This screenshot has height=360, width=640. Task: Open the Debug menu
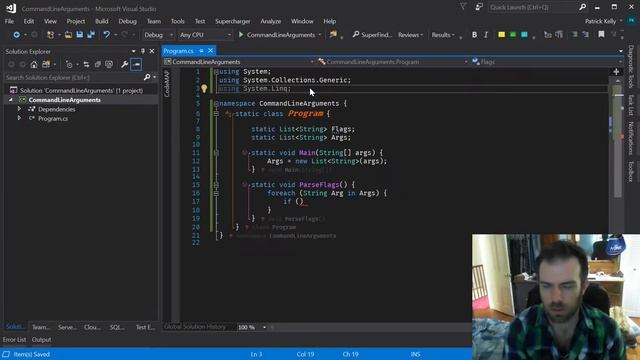click(x=127, y=21)
